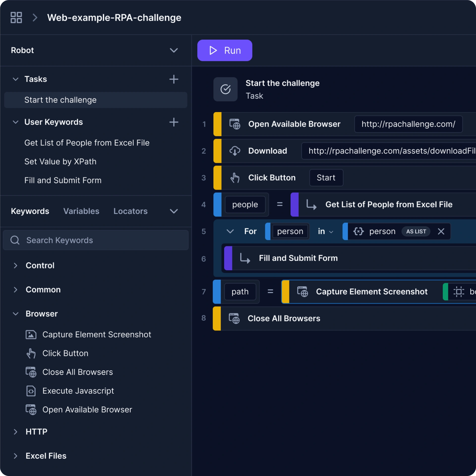Click the Task checkmark icon beside title

(x=225, y=89)
